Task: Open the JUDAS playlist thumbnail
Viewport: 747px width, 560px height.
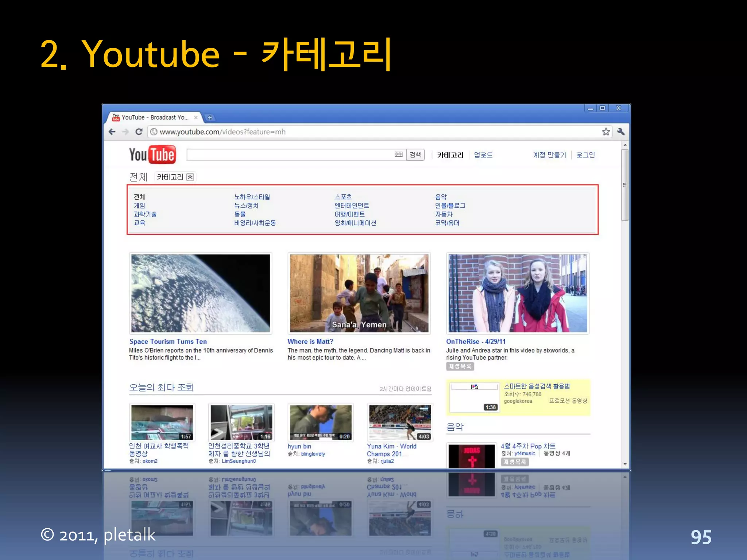Action: click(472, 456)
